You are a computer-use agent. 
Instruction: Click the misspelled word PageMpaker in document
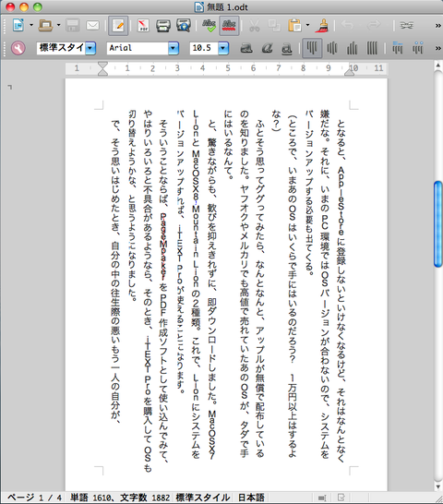(x=163, y=246)
